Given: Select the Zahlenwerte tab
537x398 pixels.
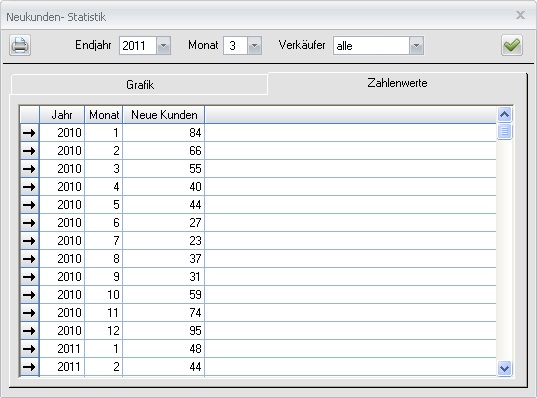Looking at the screenshot, I should click(397, 83).
